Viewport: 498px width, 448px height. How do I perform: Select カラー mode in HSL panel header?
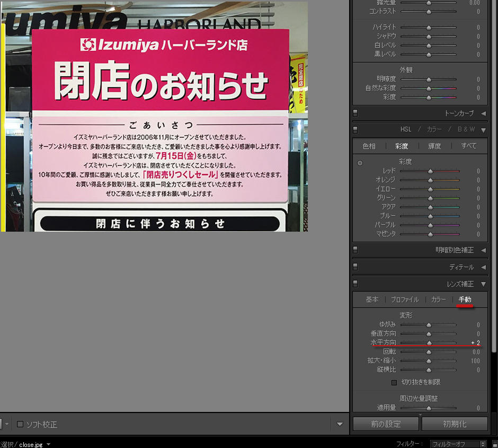434,129
